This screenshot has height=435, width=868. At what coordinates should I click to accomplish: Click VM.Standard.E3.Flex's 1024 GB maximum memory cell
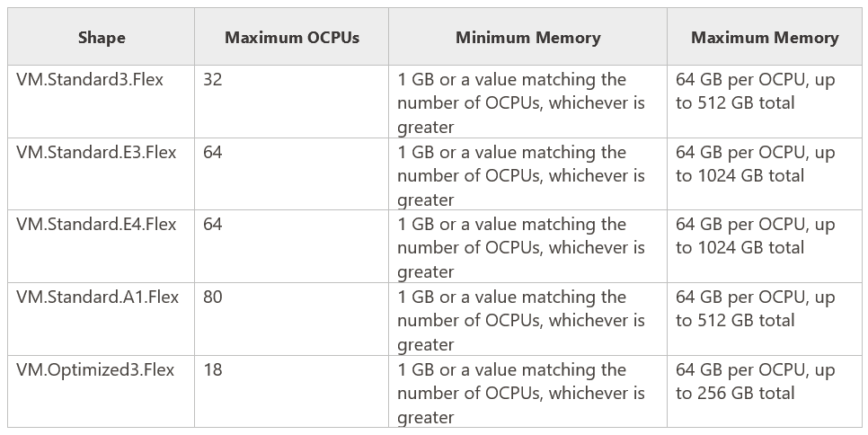(755, 164)
